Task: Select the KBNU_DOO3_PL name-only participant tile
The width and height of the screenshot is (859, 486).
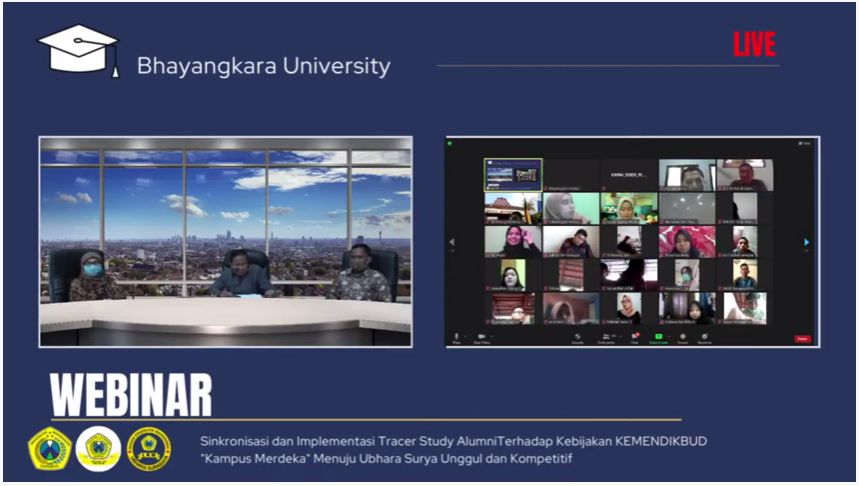Action: click(629, 175)
